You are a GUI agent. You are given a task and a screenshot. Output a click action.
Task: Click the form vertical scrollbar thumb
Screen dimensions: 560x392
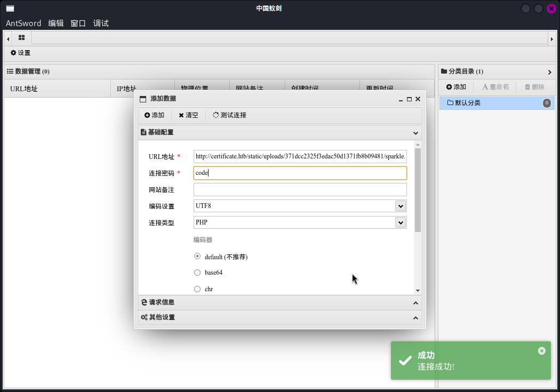(x=418, y=190)
